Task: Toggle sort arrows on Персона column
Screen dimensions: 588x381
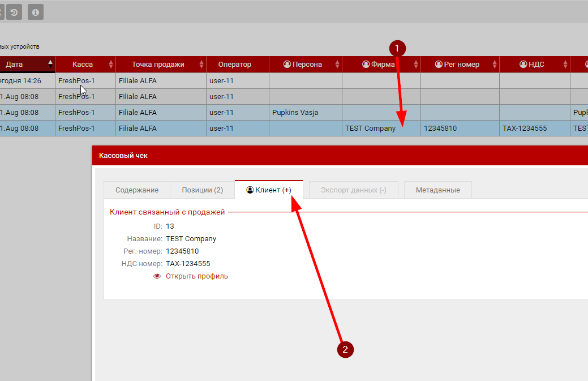Action: click(x=337, y=65)
